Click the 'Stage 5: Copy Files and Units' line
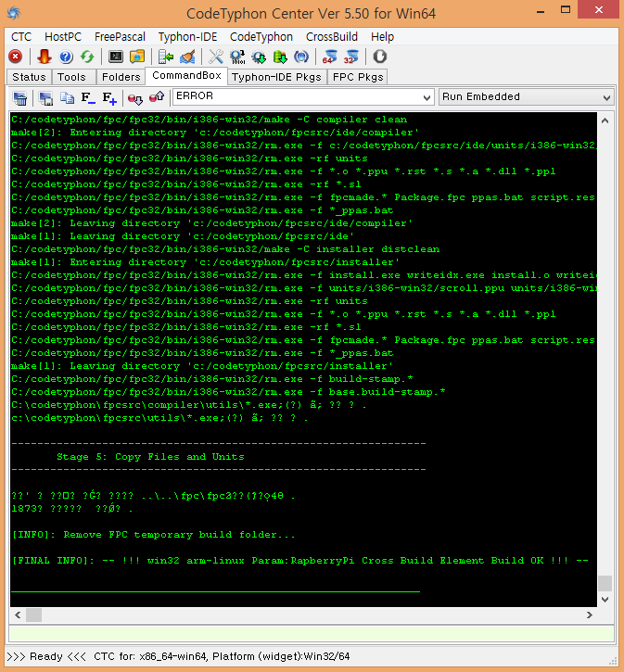The height and width of the screenshot is (672, 624). click(150, 457)
